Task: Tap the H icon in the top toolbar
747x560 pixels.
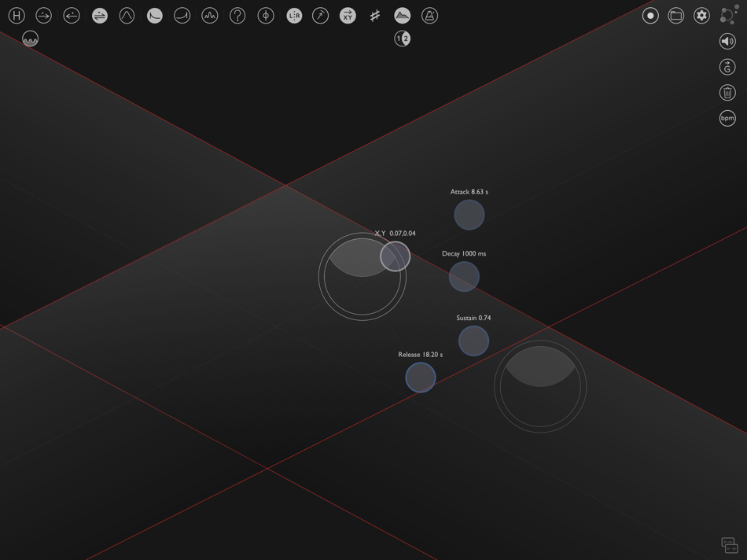Action: (x=17, y=16)
